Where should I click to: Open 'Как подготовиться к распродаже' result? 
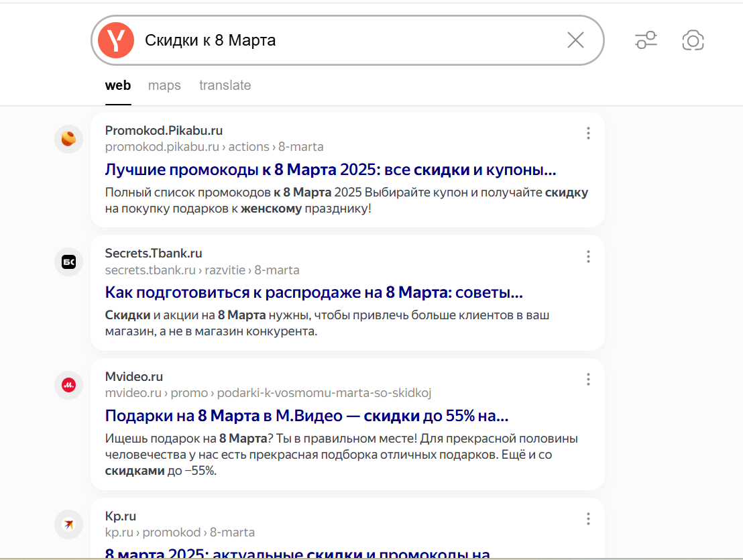(x=314, y=293)
